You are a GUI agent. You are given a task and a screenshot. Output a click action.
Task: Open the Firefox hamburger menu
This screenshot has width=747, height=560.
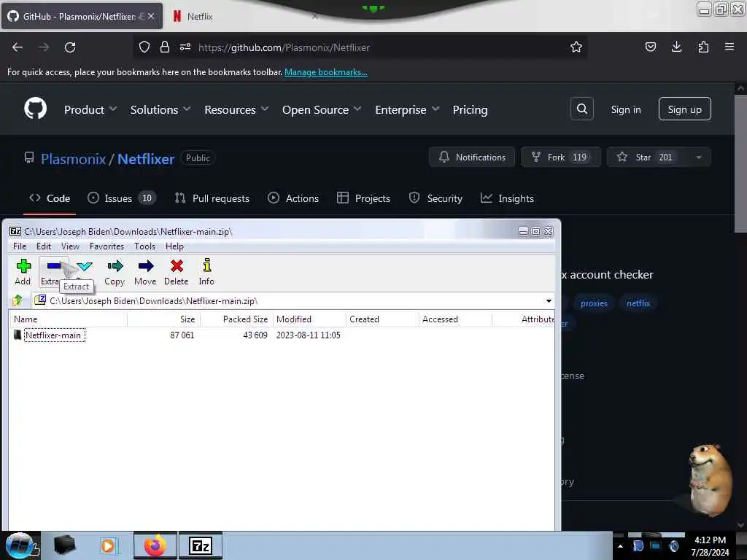729,47
